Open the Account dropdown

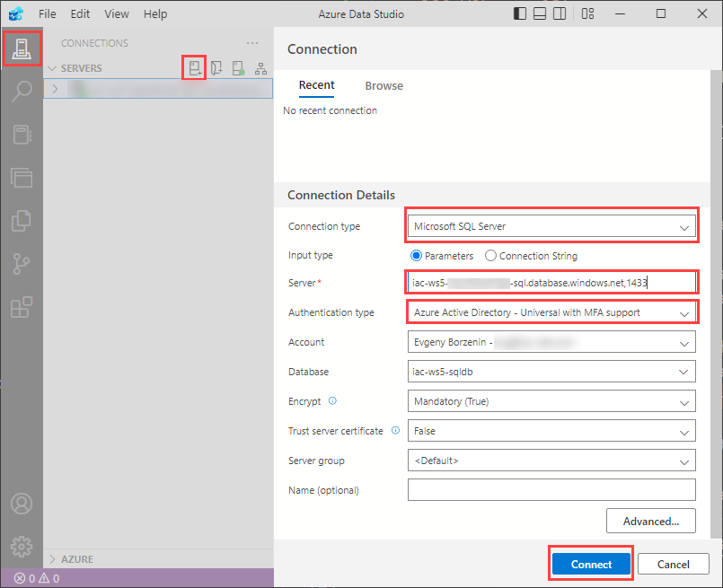pyautogui.click(x=551, y=342)
